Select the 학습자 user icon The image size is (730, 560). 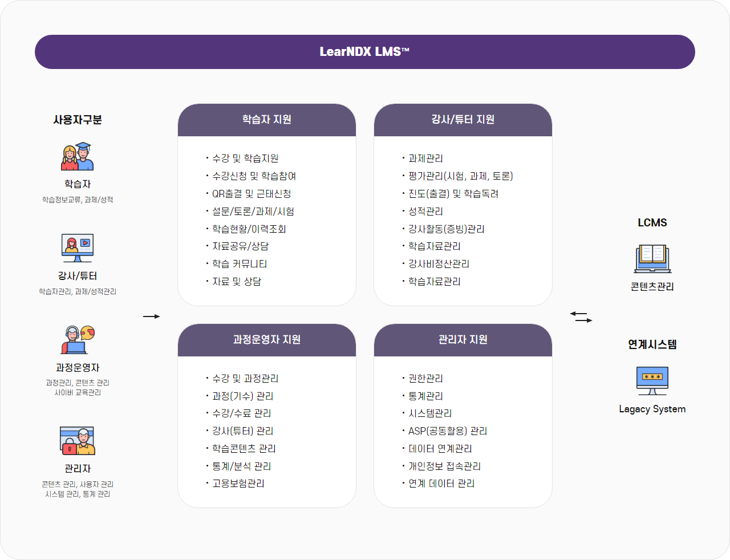[76, 156]
